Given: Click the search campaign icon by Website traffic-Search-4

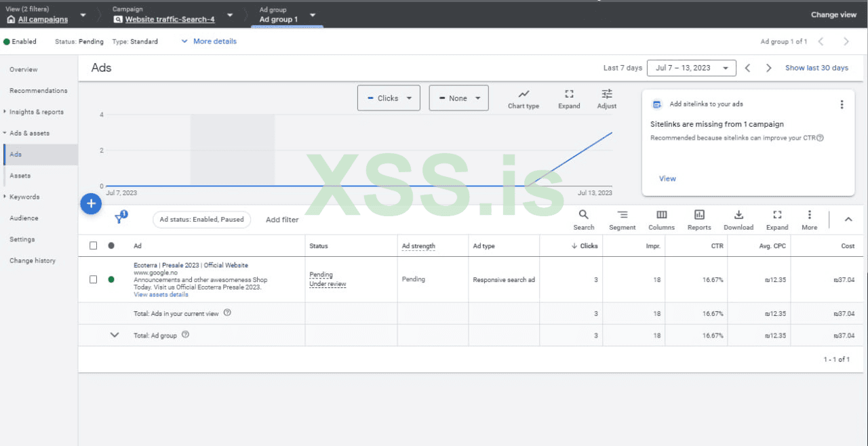Looking at the screenshot, I should (x=118, y=20).
